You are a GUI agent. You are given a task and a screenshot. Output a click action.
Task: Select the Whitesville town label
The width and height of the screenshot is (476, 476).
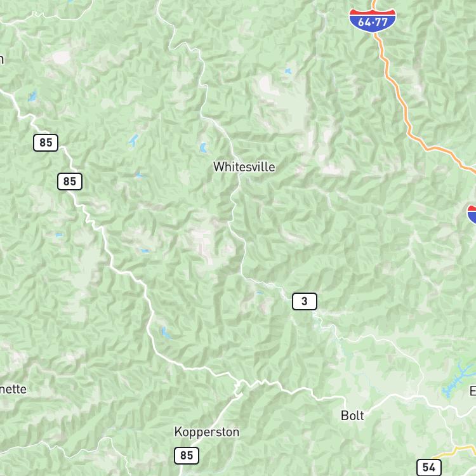click(244, 167)
